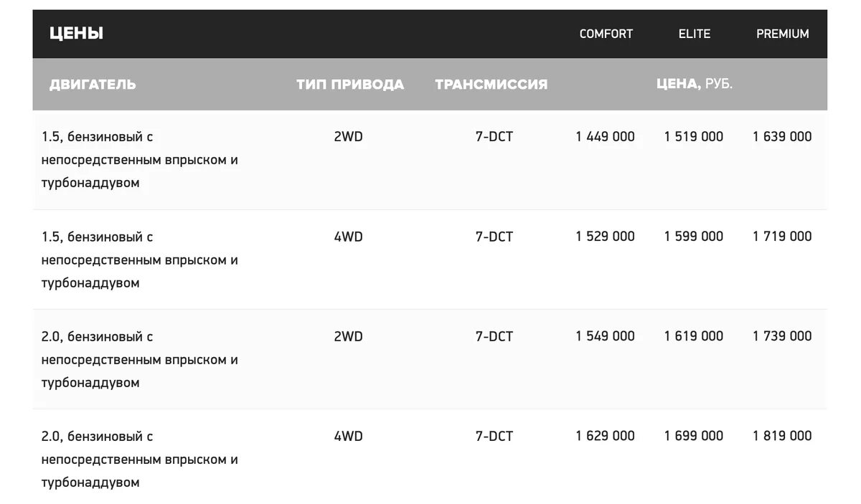Click the ТИП ПРИВОДА column header
The width and height of the screenshot is (861, 504).
pos(350,85)
